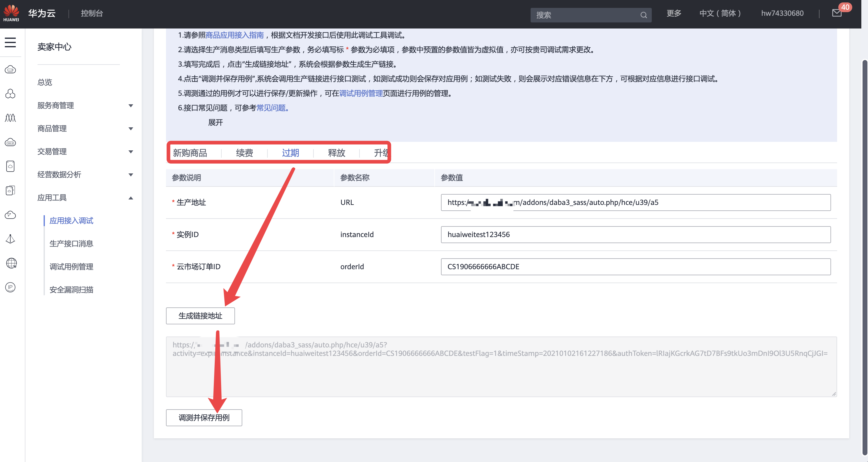Click 商品管理 menu label

click(x=52, y=129)
